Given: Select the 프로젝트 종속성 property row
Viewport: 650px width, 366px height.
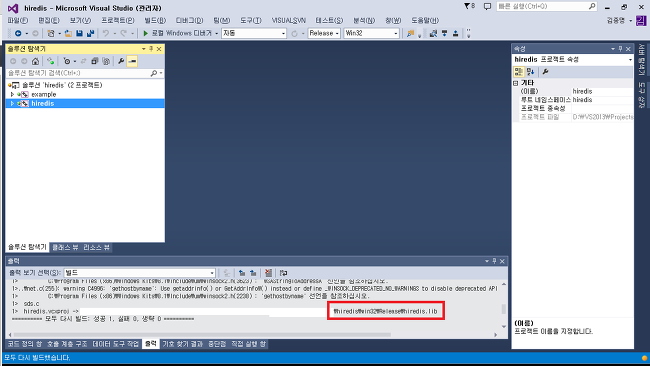Looking at the screenshot, I should 576,109.
